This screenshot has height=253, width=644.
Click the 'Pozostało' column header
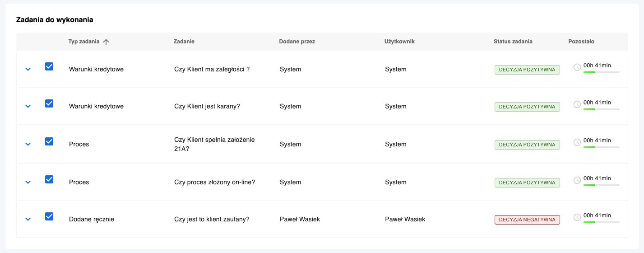581,42
